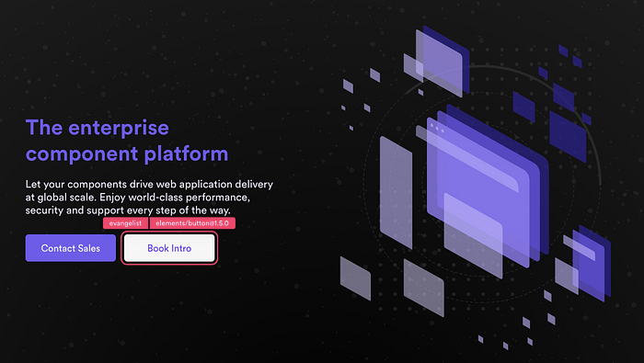The height and width of the screenshot is (363, 644).
Task: Click the heading "The enterprise component platform"
Action: [127, 141]
